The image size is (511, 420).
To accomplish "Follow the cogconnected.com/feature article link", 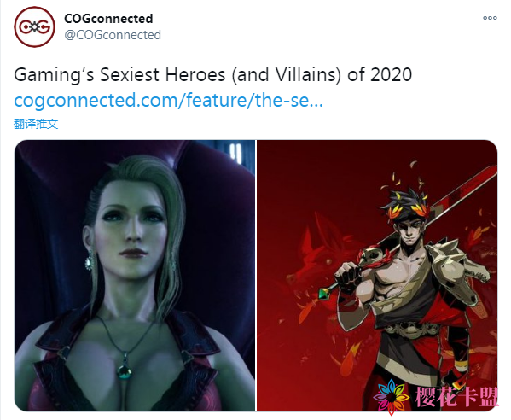I will (x=169, y=100).
